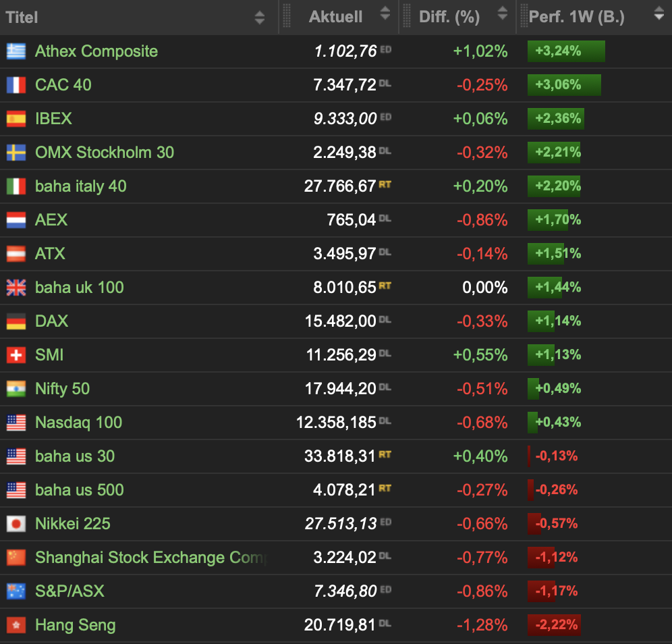The height and width of the screenshot is (644, 672).
Task: Click the Perf. 1W (B.) column header
Action: [576, 17]
